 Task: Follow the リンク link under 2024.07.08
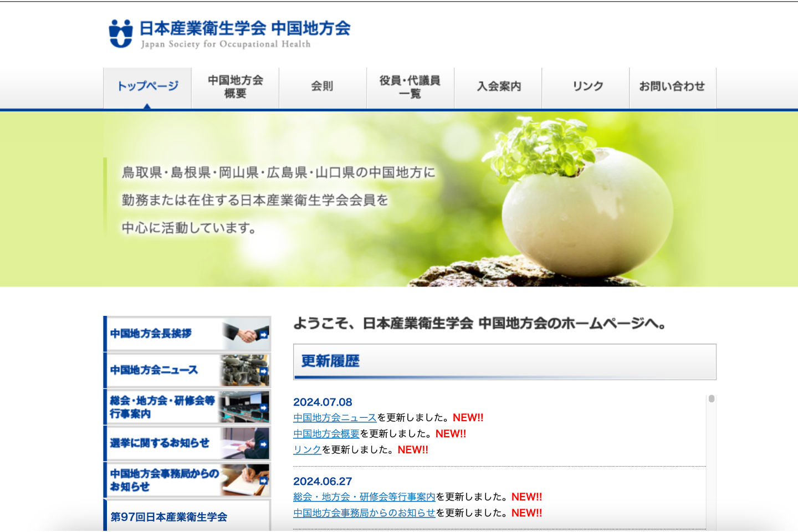307,450
